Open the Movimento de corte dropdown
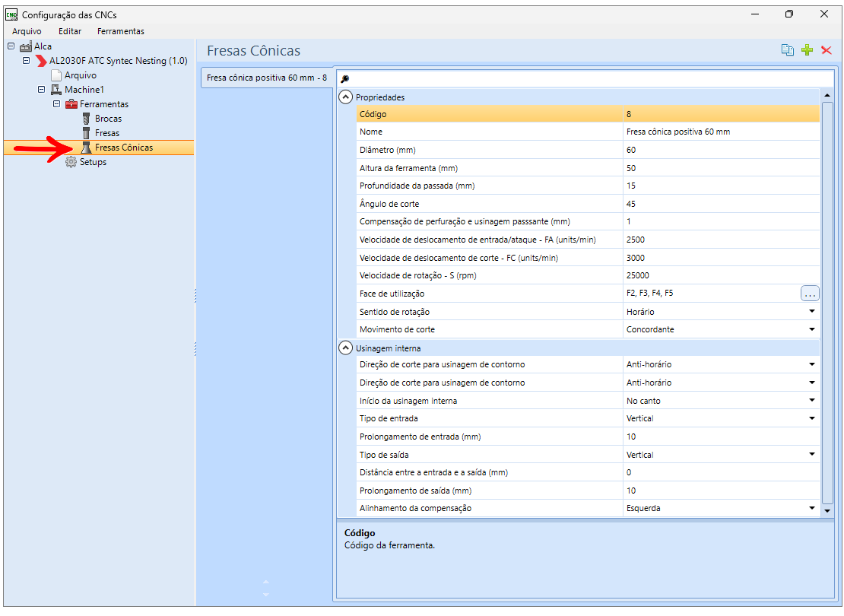 pos(812,329)
